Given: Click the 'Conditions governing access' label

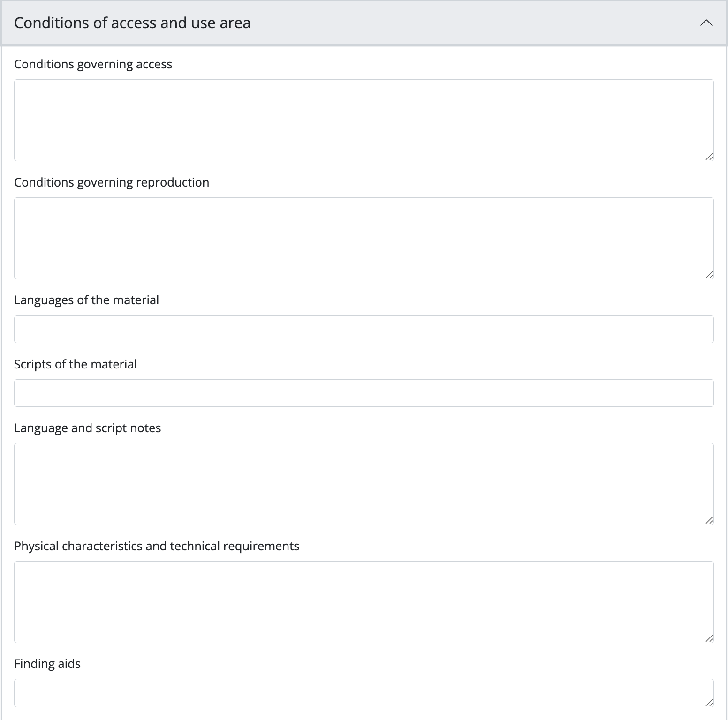Looking at the screenshot, I should 93,64.
